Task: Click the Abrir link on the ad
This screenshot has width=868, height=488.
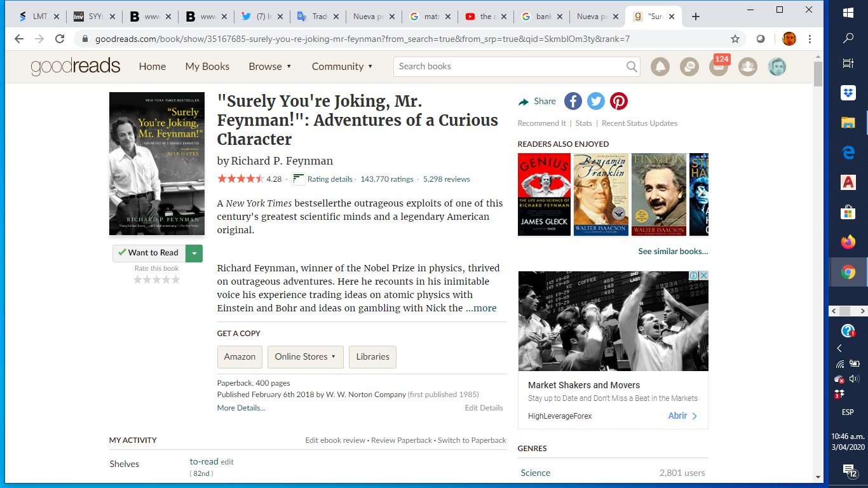Action: pyautogui.click(x=682, y=416)
